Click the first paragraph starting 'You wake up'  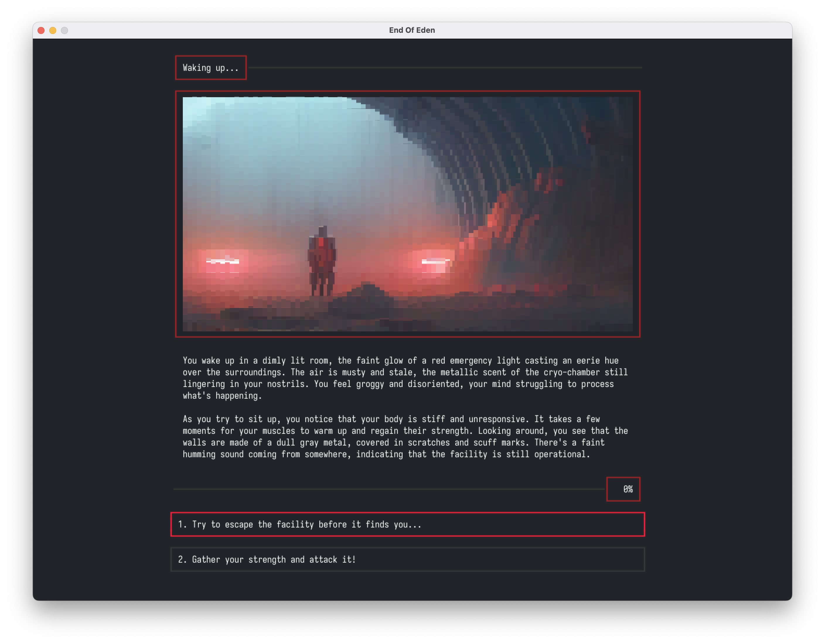(404, 378)
